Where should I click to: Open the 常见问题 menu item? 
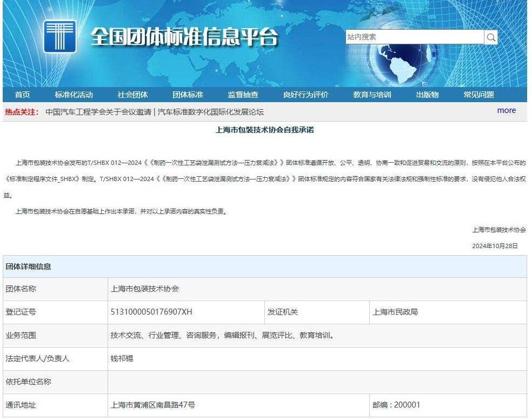[478, 95]
